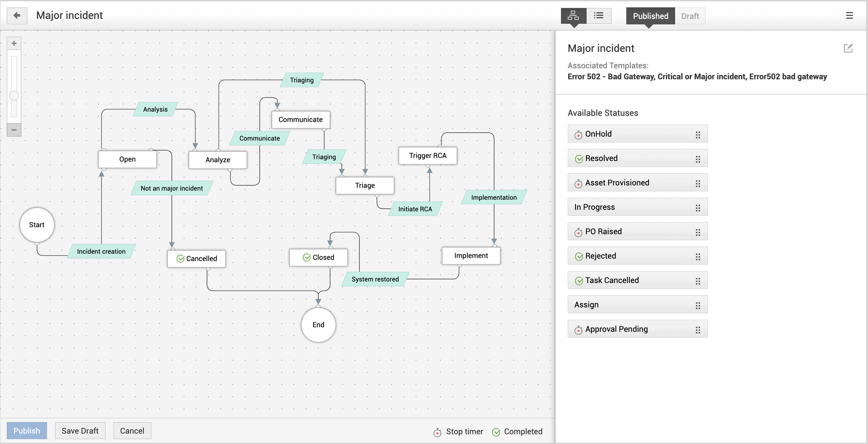
Task: Click the Incident creation transition label
Action: pos(101,252)
